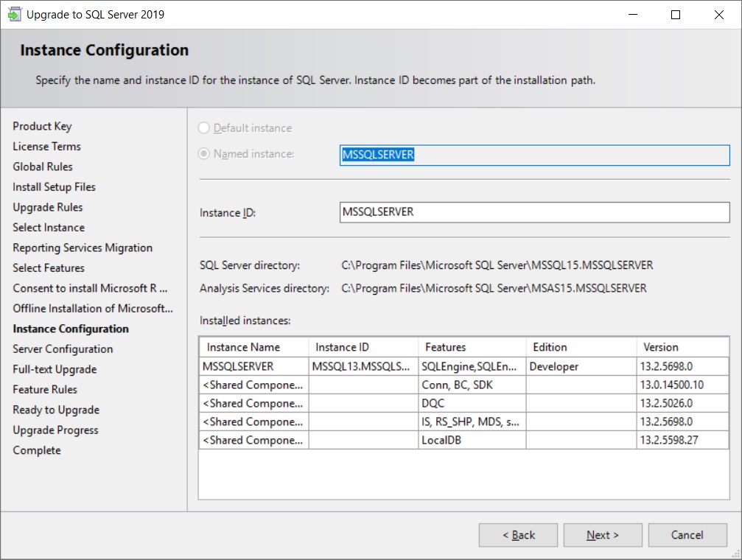Sort by Edition column header

pos(581,347)
